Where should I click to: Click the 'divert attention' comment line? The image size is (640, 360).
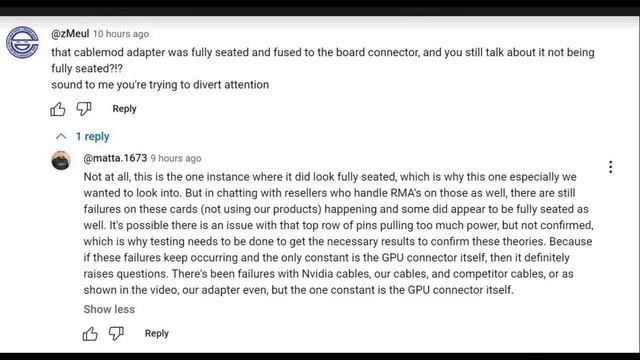coord(160,85)
